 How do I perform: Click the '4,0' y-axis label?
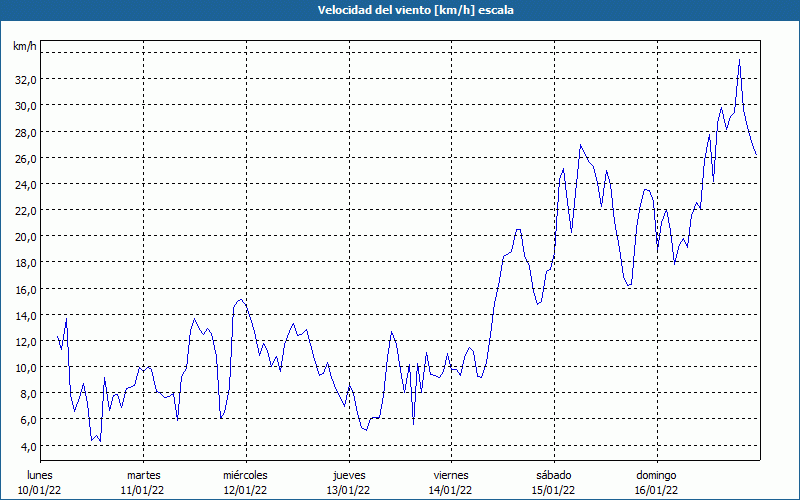[x=28, y=446]
